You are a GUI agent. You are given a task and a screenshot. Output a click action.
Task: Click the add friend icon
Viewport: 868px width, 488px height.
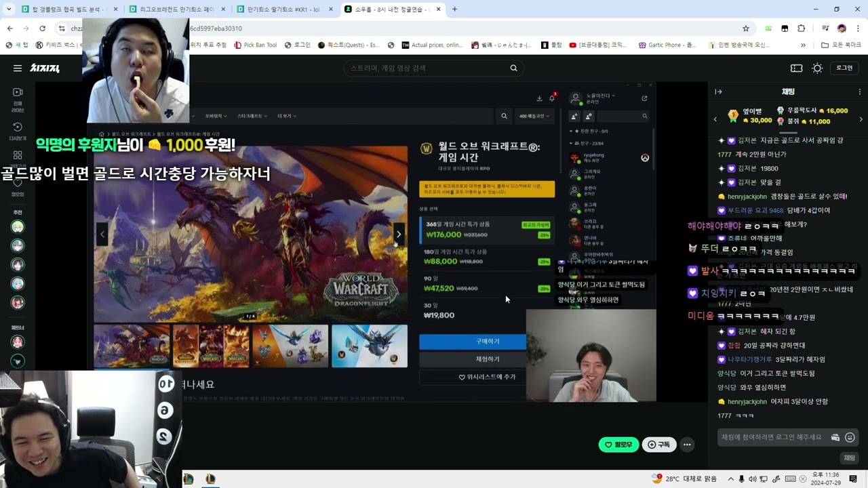(x=575, y=117)
